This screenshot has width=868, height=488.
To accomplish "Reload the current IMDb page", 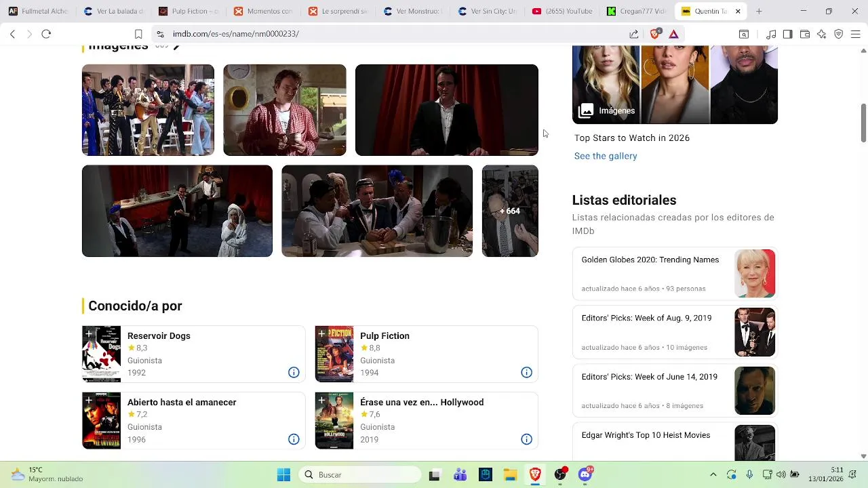I will tap(46, 34).
